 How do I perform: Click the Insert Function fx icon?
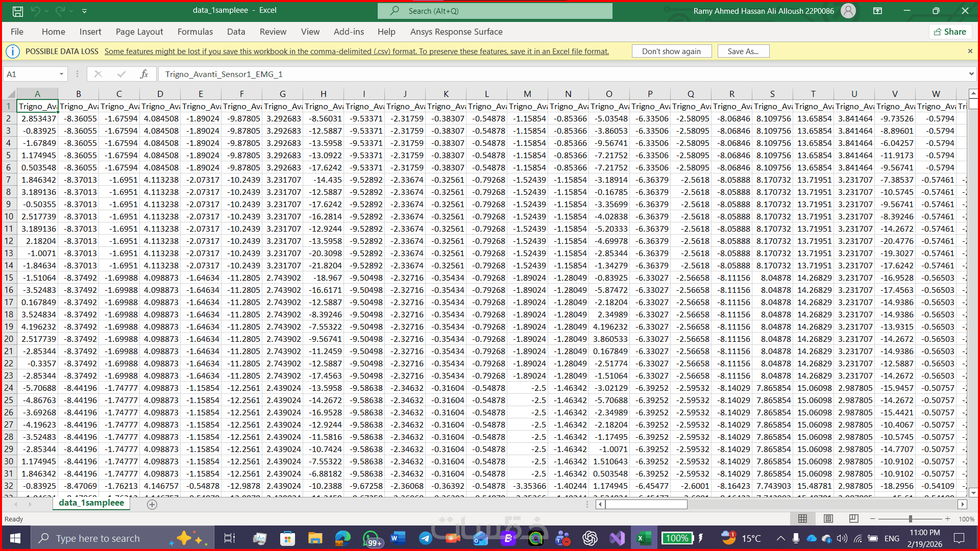coord(144,74)
